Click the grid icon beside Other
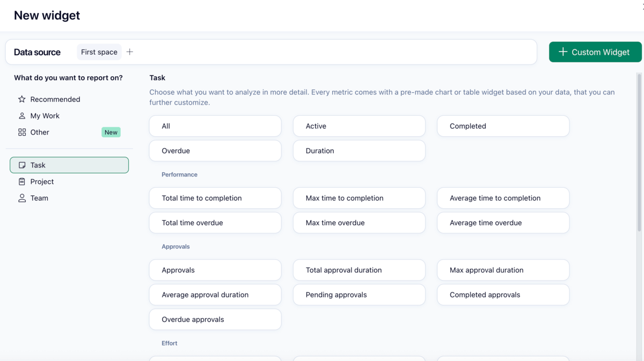Viewport: 644px width, 361px height. point(22,132)
